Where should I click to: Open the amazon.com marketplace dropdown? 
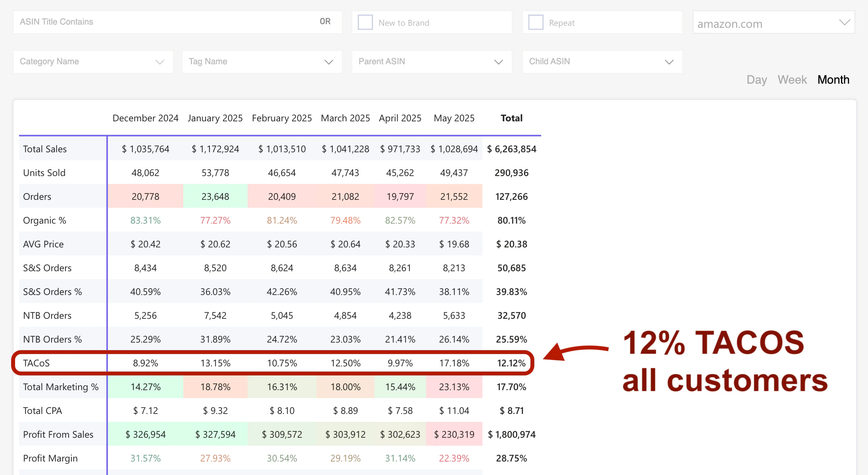pos(774,22)
